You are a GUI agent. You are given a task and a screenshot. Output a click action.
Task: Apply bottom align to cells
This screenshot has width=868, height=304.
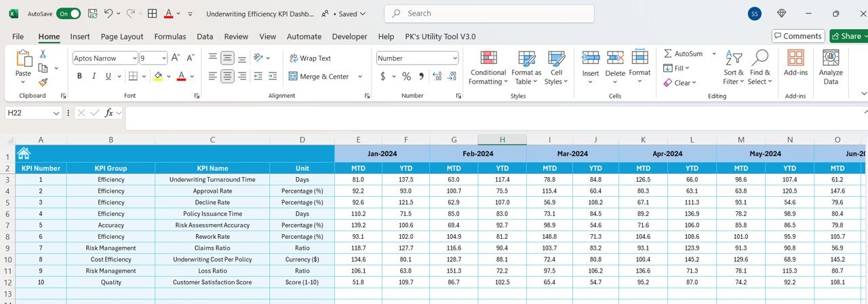(x=243, y=58)
